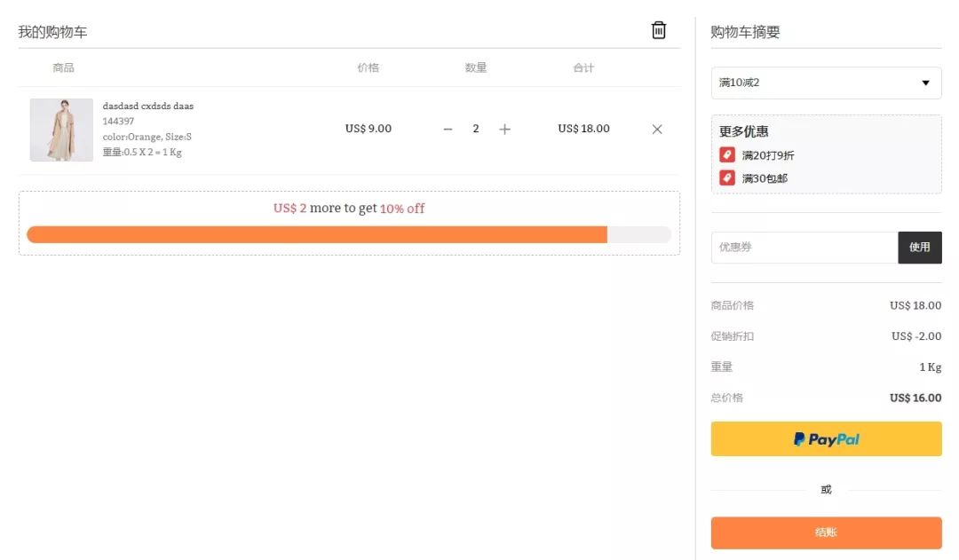Click the 优惠券 coupon input field
The image size is (959, 560).
pyautogui.click(x=799, y=248)
